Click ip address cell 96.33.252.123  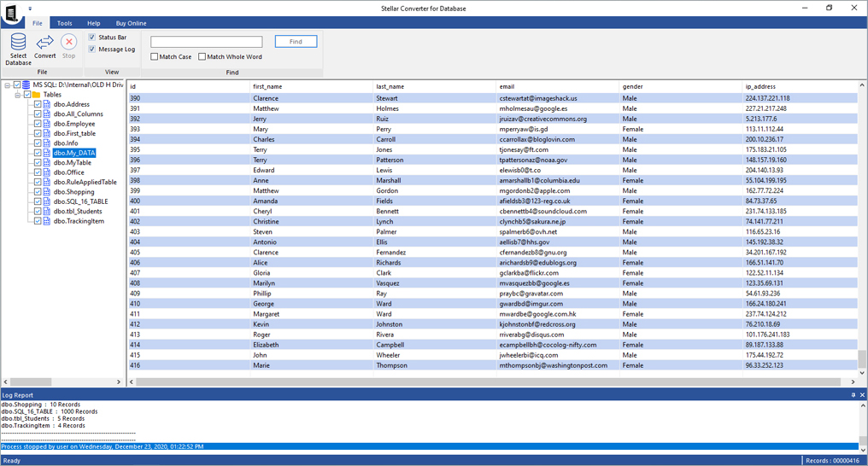tap(764, 365)
